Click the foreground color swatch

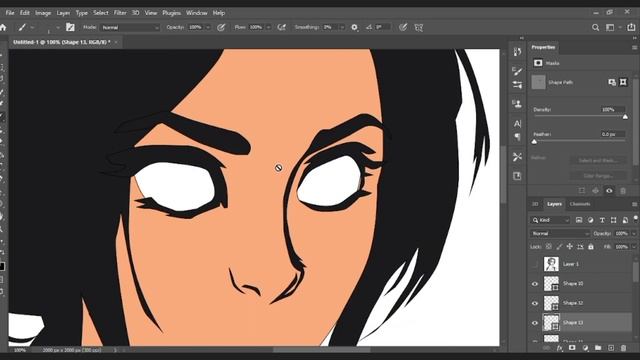pyautogui.click(x=2, y=267)
